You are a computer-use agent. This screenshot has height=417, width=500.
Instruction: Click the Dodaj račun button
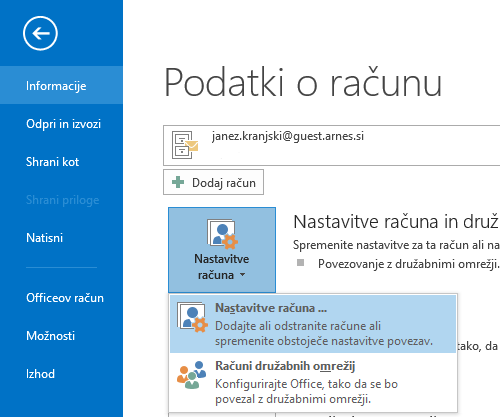coord(213,182)
